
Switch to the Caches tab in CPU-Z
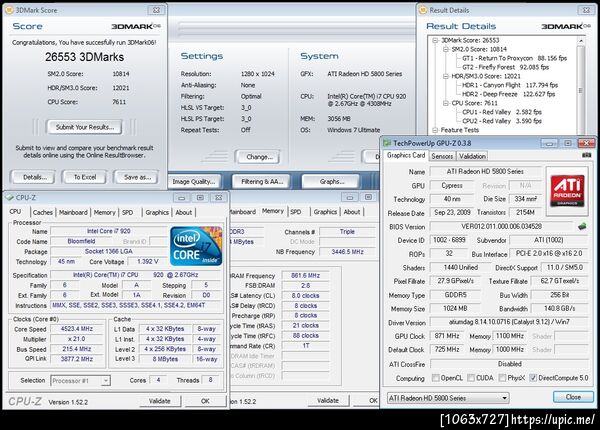pyautogui.click(x=42, y=212)
